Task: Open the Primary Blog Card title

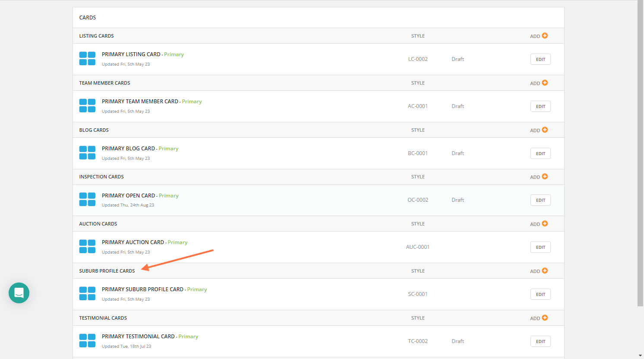Action: (128, 149)
